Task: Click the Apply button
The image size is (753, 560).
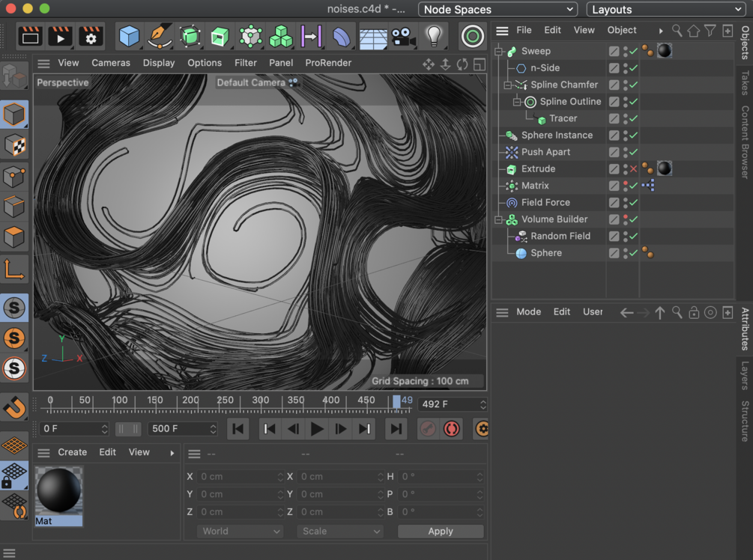Action: (x=441, y=531)
